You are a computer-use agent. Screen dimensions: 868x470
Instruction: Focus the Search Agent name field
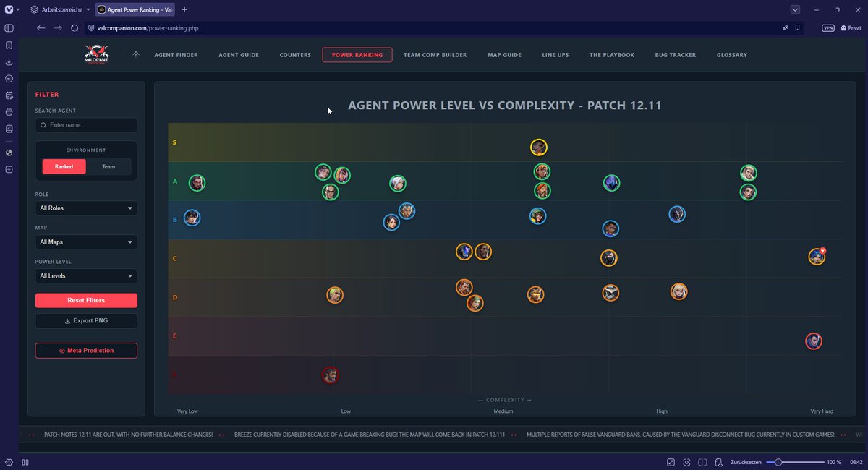coord(86,125)
